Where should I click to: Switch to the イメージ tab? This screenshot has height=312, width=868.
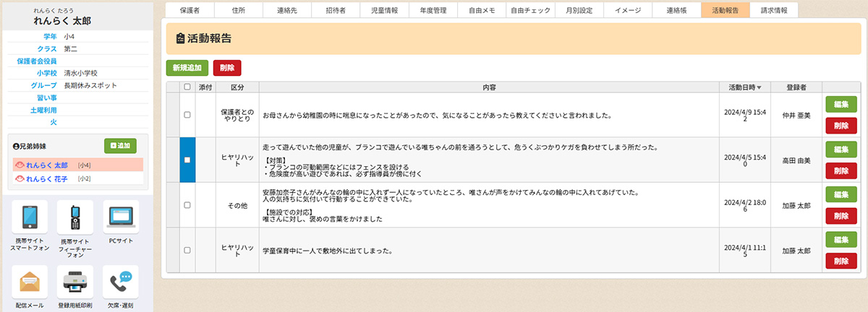(x=628, y=10)
